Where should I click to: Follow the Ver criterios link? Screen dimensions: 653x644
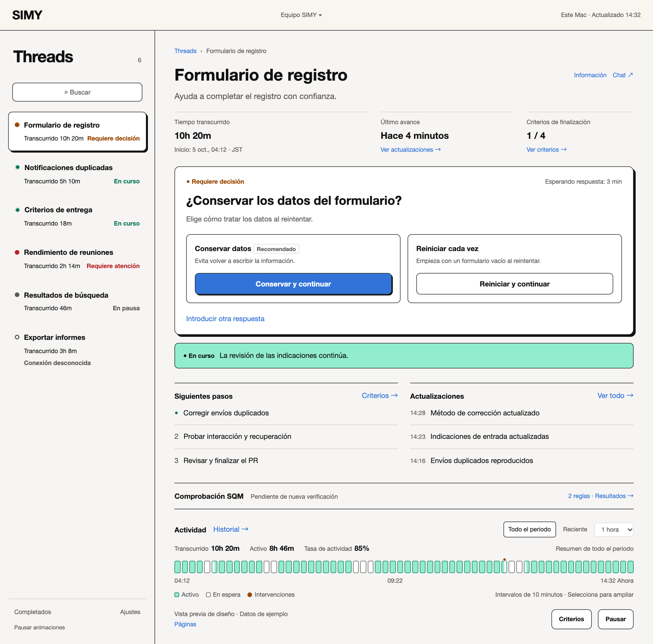point(547,150)
